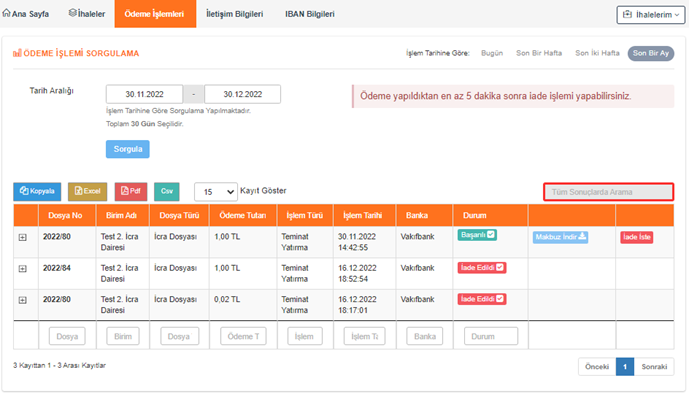Open IBAN Bilgileri tab
Screen dimensions: 689x394
pyautogui.click(x=310, y=14)
